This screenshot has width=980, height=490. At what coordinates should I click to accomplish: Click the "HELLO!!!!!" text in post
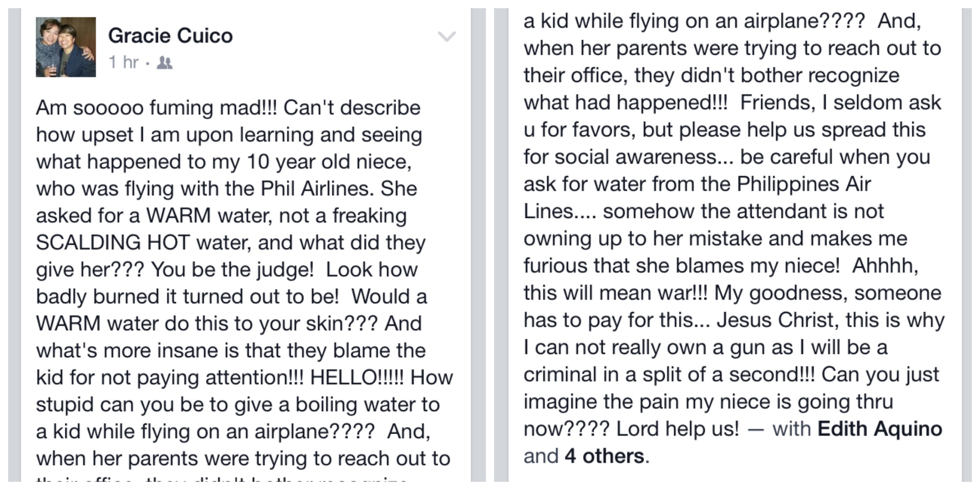(356, 377)
